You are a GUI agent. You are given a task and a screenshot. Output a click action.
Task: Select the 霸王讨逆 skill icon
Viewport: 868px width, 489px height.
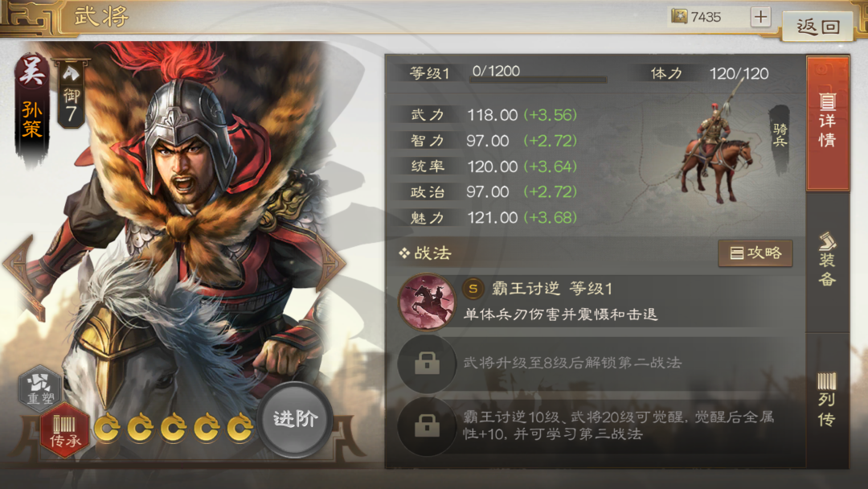click(x=426, y=302)
